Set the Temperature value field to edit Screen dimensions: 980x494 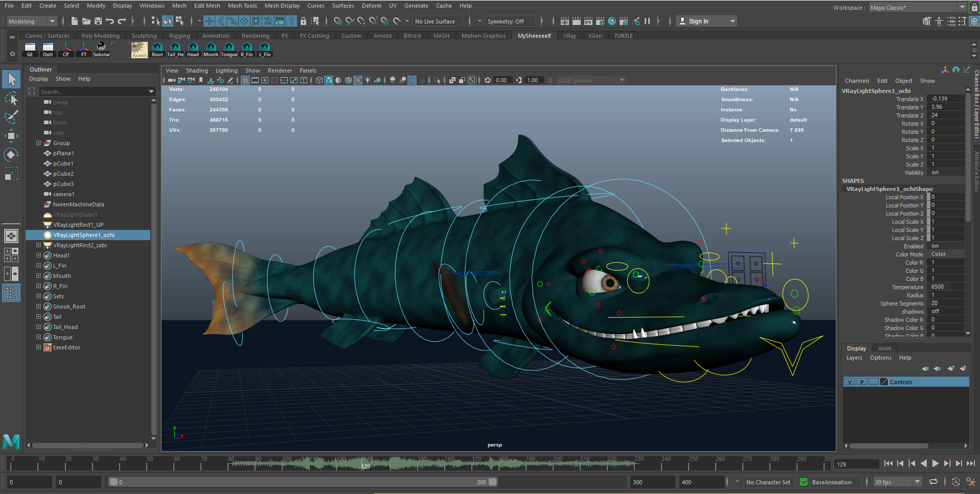[x=945, y=287]
